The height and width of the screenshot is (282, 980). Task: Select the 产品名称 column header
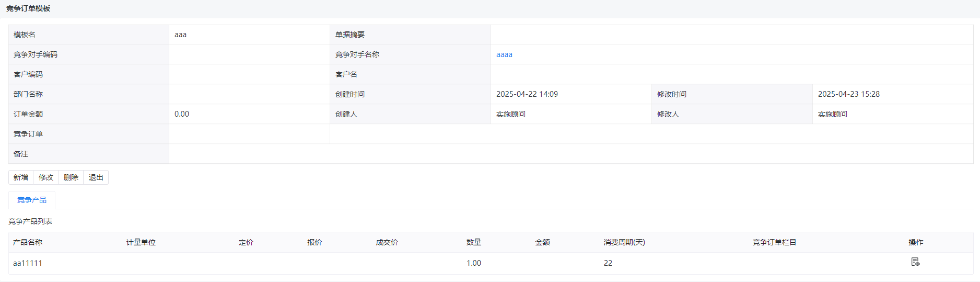coord(28,242)
